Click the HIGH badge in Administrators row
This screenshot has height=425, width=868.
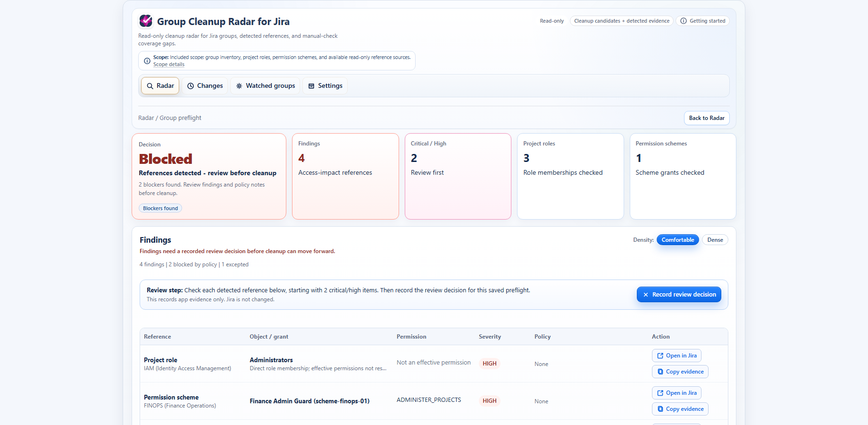490,364
